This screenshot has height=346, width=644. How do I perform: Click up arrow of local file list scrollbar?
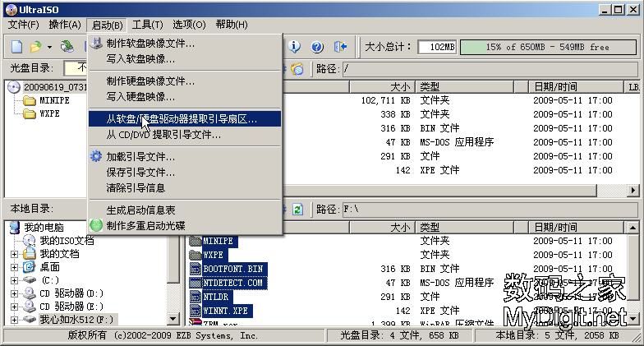(632, 227)
